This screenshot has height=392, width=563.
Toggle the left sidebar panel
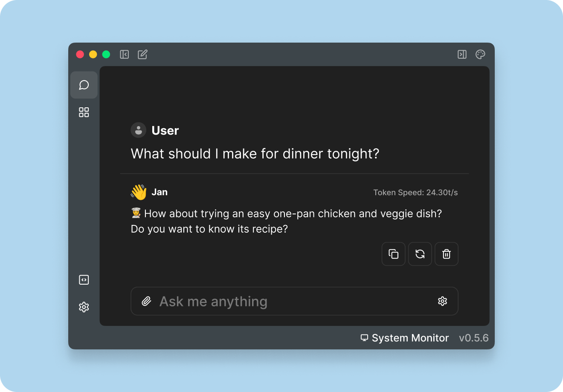pyautogui.click(x=125, y=55)
